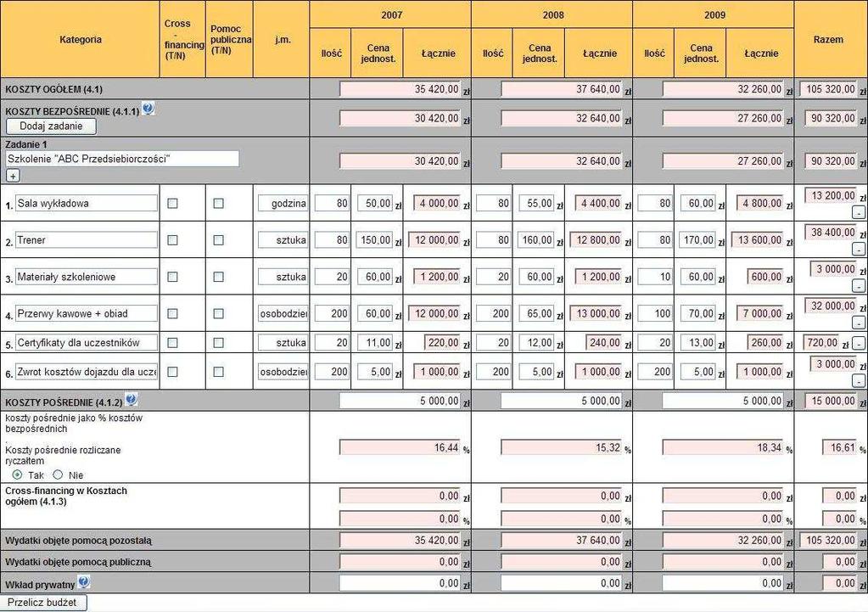Click 2007 indirect cost percentage 16,44
The width and height of the screenshot is (868, 612).
coord(400,447)
